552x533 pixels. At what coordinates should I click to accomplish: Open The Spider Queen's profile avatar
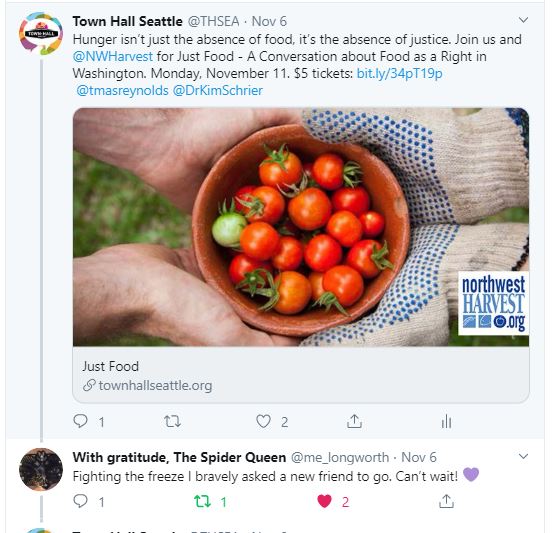41,469
